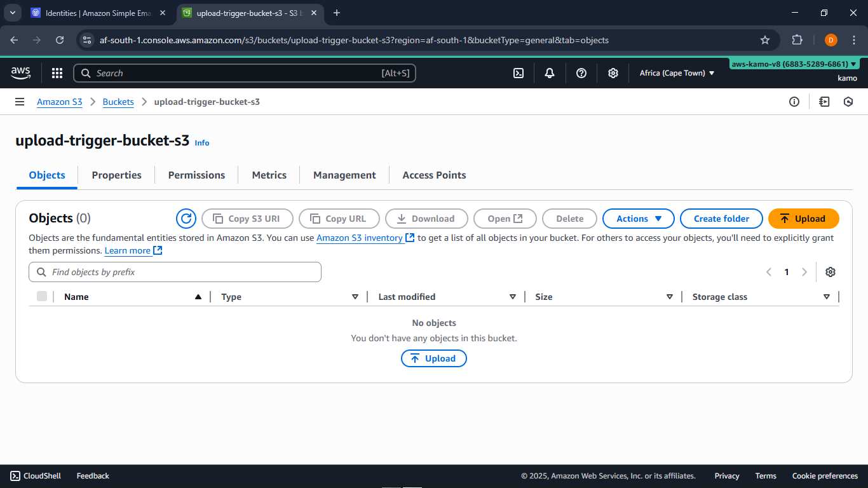Open table preferences via the gear icon

point(831,271)
